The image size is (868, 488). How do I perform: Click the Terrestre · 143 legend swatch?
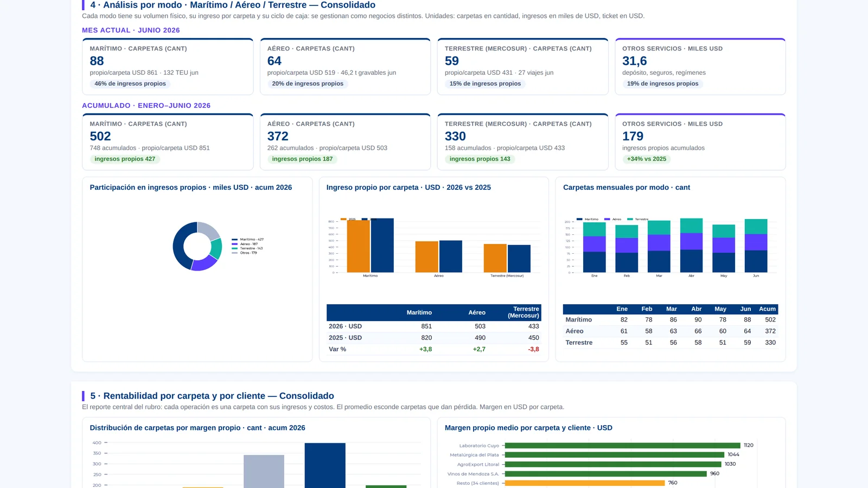pos(234,248)
